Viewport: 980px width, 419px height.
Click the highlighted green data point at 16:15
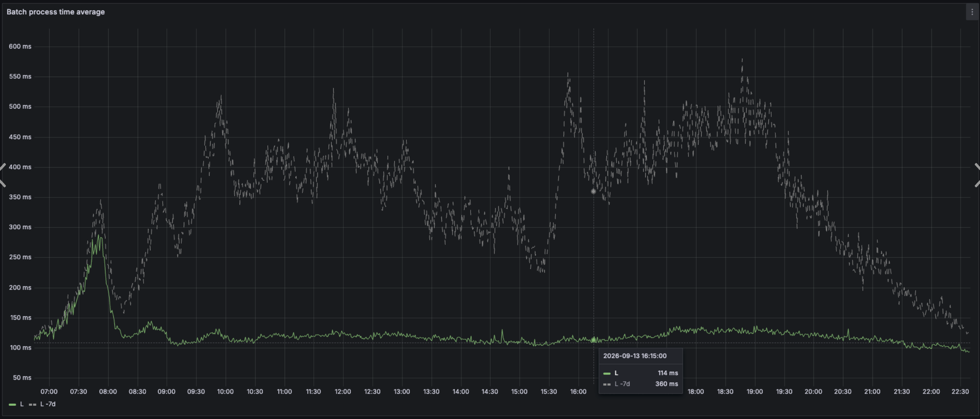(x=593, y=340)
